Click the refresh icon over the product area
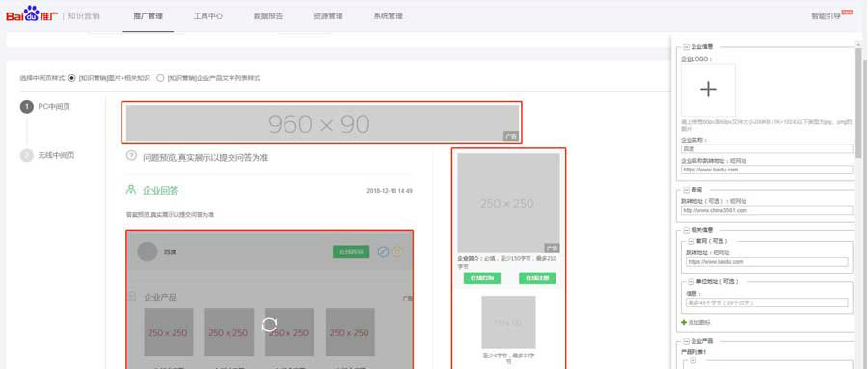Viewport: 868px width, 369px height. pos(270,324)
